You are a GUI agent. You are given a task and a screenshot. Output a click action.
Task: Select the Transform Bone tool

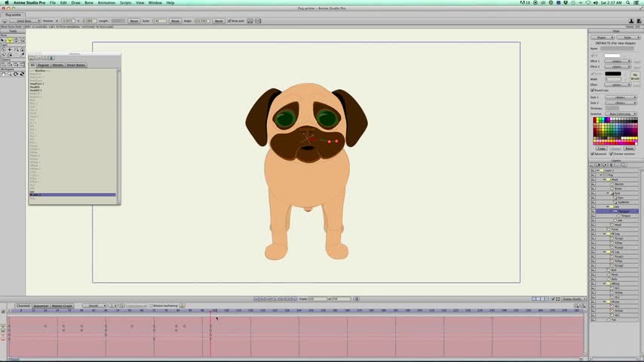[x=9, y=40]
